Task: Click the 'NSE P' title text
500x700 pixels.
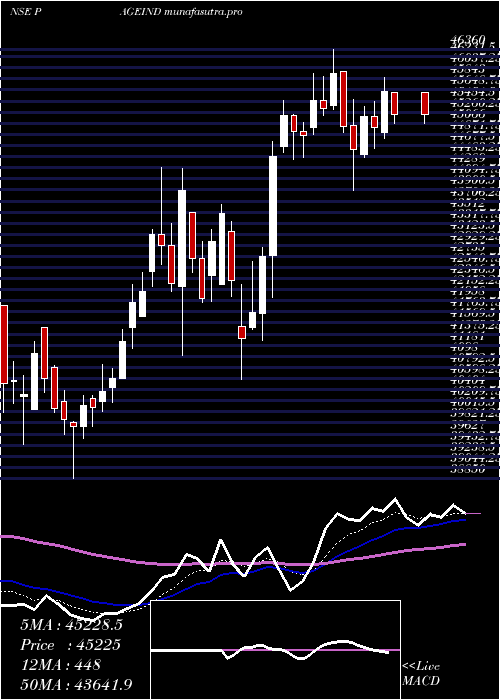Action: tap(26, 12)
